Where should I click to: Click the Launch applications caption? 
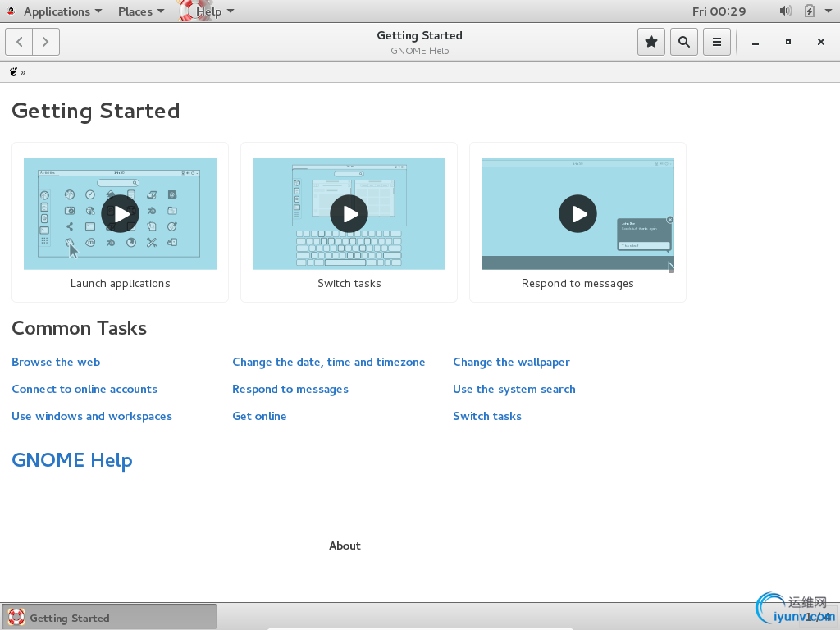pos(120,283)
